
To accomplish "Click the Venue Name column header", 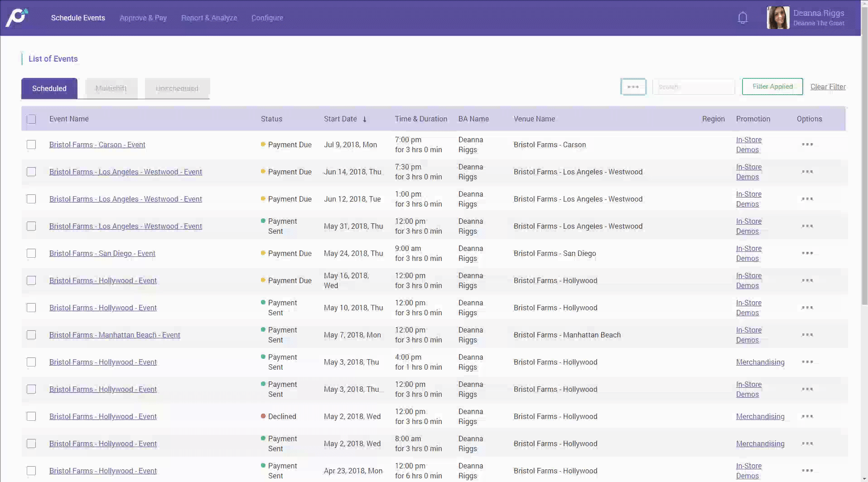I will coord(534,119).
